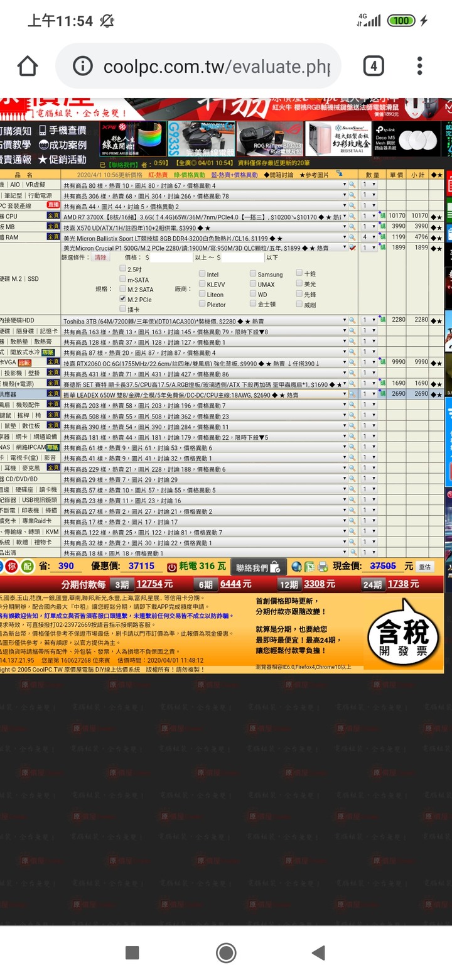Click the 全頁 badge in the MB row

(53, 227)
